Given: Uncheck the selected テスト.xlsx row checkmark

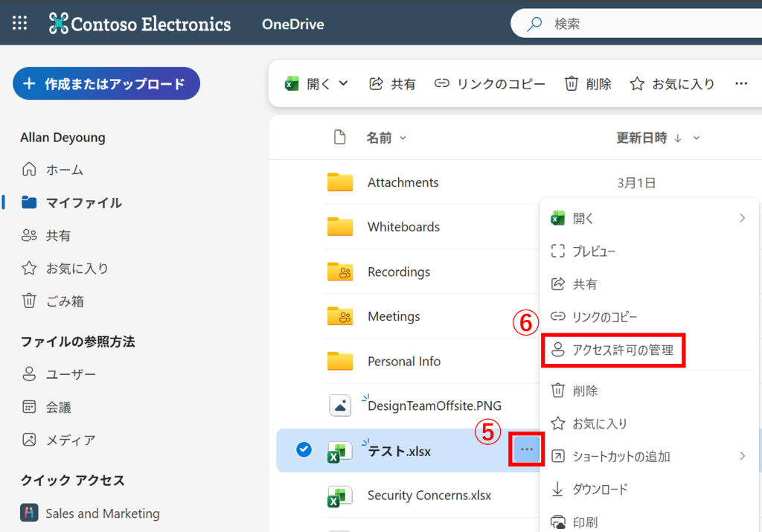Looking at the screenshot, I should [x=304, y=449].
